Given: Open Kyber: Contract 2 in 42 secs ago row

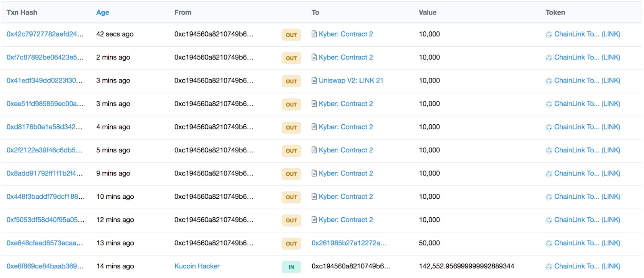Looking at the screenshot, I should (346, 34).
